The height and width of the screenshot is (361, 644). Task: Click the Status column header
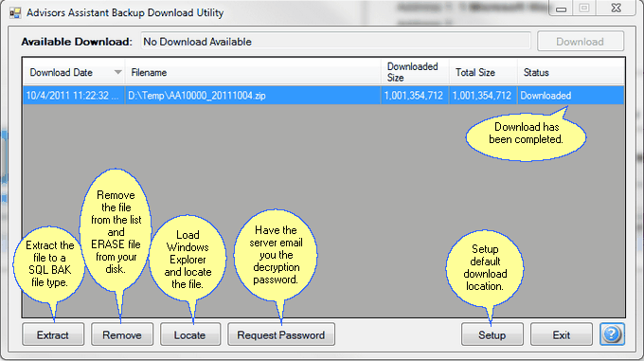point(571,72)
